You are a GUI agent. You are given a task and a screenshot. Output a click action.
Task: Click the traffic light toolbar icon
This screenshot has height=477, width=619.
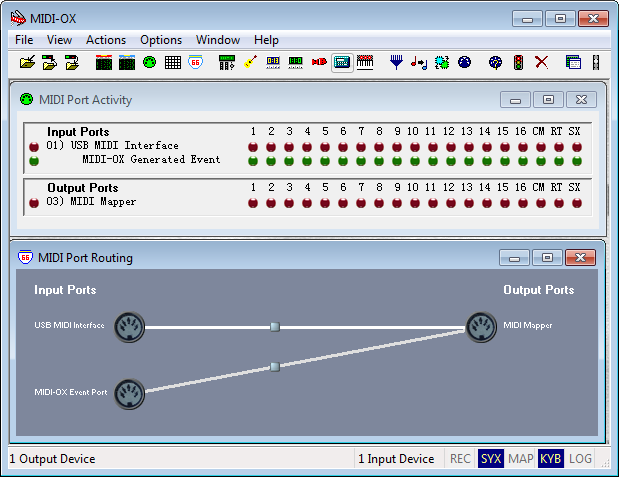coord(518,62)
